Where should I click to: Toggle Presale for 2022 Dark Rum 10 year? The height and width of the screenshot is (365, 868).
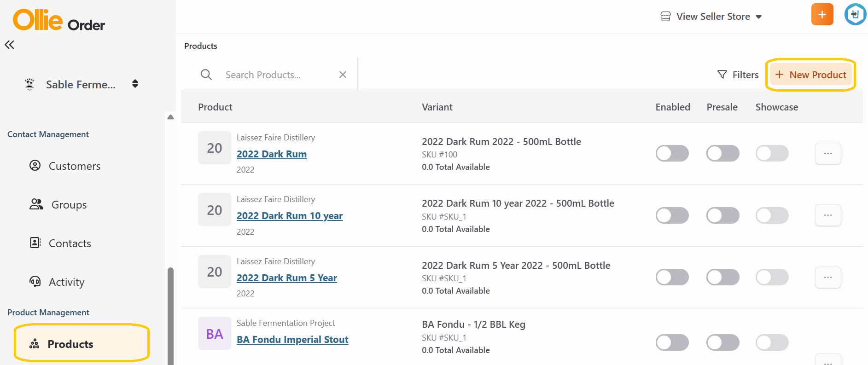723,215
